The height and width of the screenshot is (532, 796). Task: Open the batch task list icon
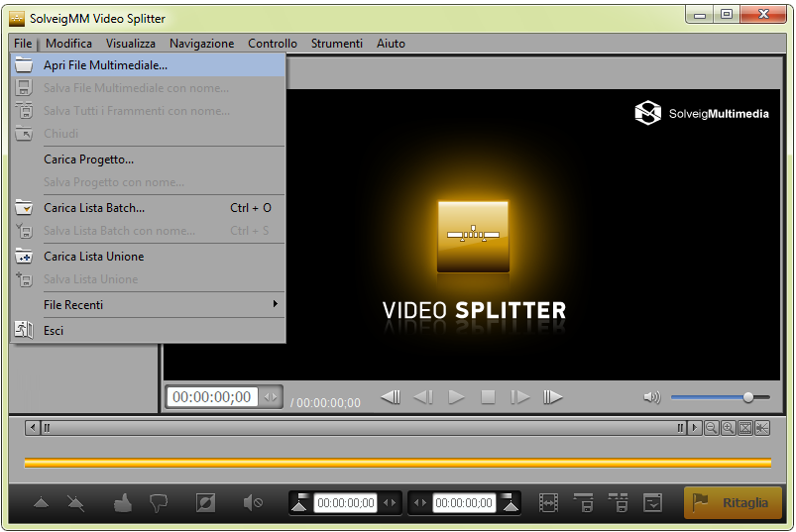[x=652, y=503]
